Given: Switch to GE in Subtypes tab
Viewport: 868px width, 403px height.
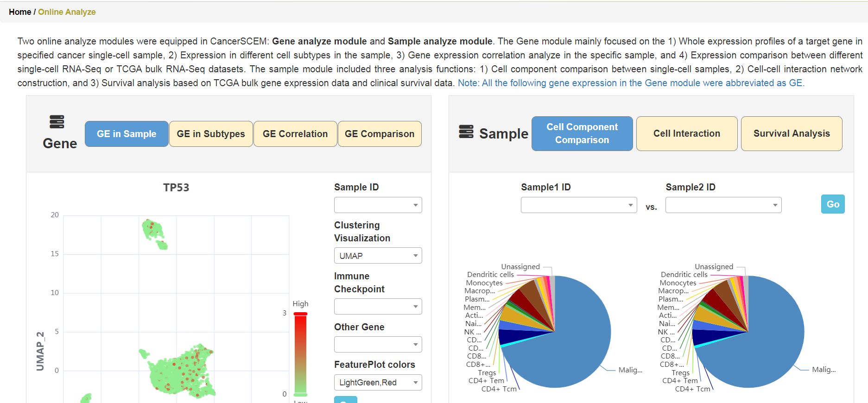Looking at the screenshot, I should 211,134.
